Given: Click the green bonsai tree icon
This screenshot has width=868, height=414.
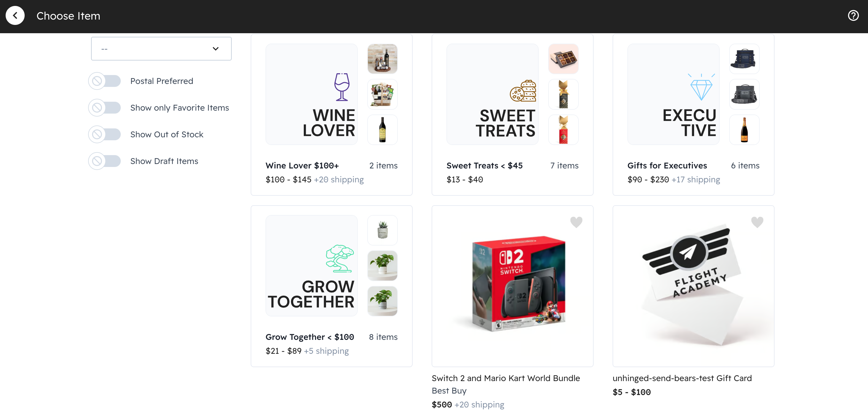Looking at the screenshot, I should [340, 258].
